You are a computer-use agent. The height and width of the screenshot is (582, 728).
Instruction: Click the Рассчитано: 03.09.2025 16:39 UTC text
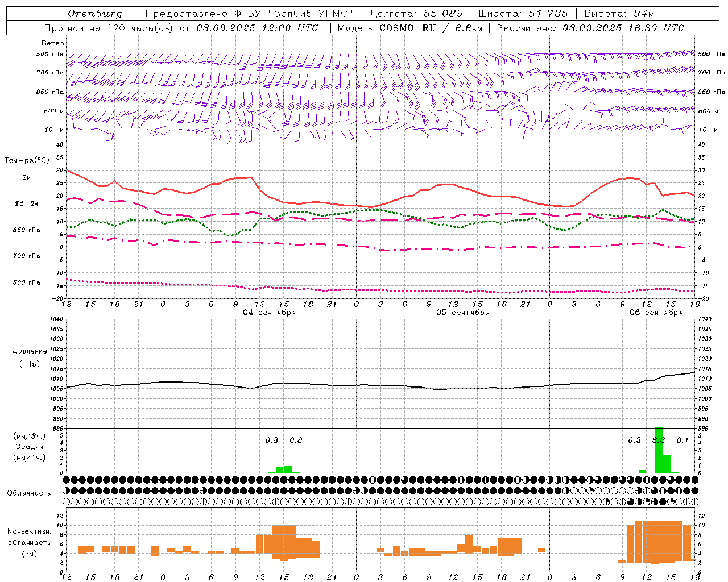[590, 28]
